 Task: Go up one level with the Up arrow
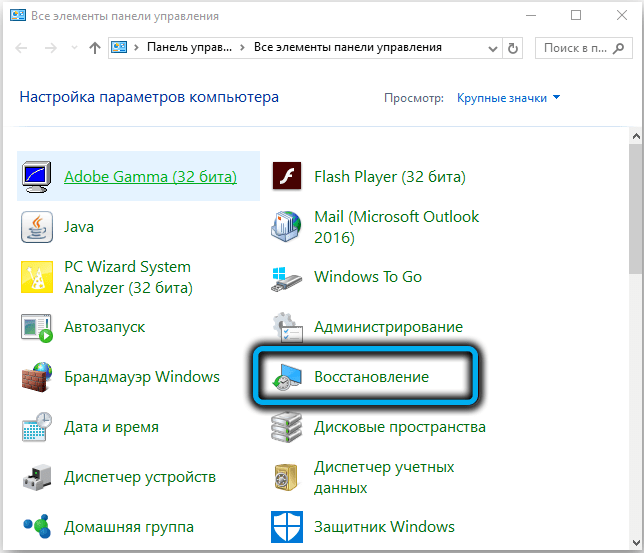tap(95, 48)
